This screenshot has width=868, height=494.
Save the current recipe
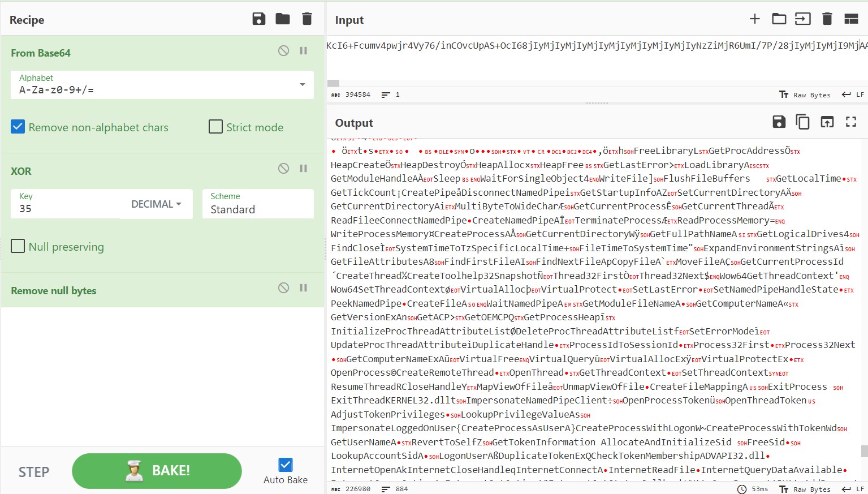click(x=258, y=19)
